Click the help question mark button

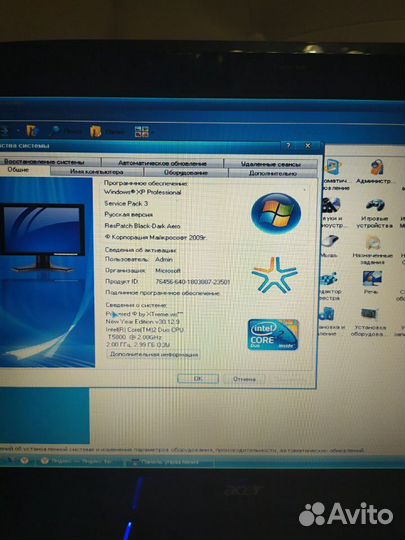pyautogui.click(x=289, y=146)
